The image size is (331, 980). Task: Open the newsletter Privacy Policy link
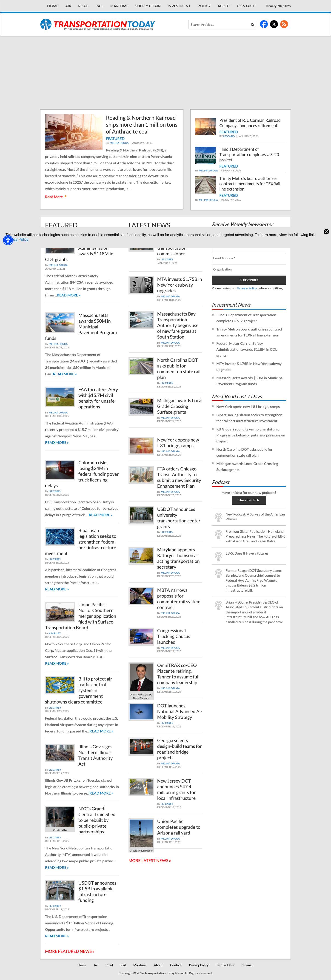point(247,288)
